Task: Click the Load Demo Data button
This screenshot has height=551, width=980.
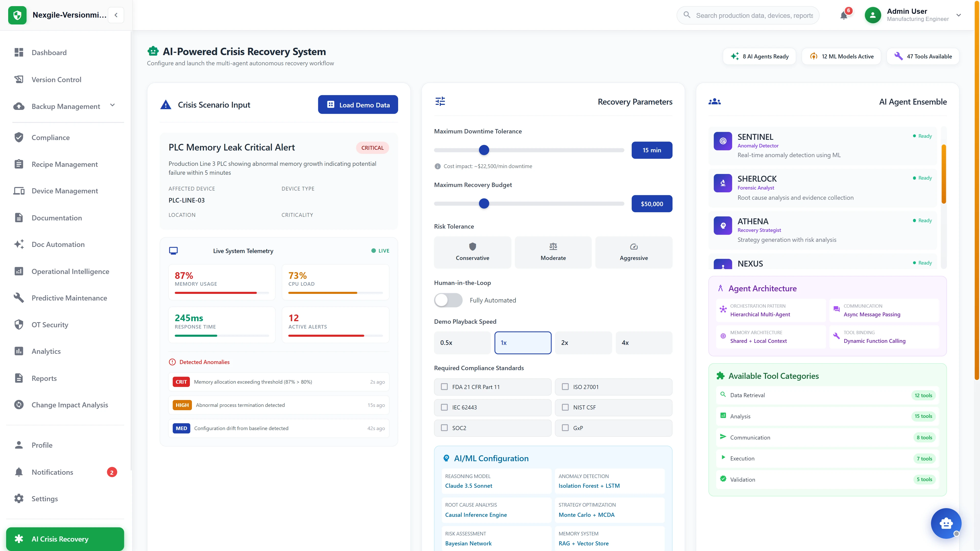Action: [x=358, y=105]
